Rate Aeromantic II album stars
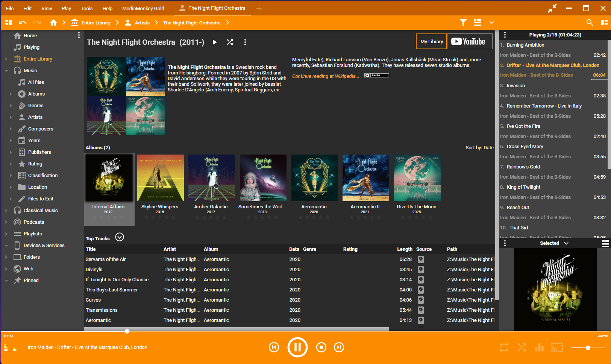The width and height of the screenshot is (611, 364). (365, 217)
